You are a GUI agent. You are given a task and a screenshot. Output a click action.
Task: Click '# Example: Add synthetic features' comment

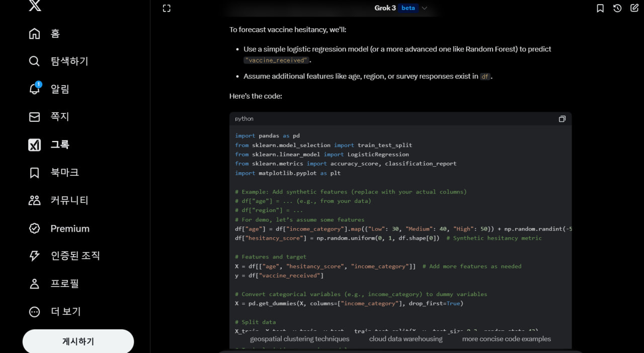pos(351,192)
